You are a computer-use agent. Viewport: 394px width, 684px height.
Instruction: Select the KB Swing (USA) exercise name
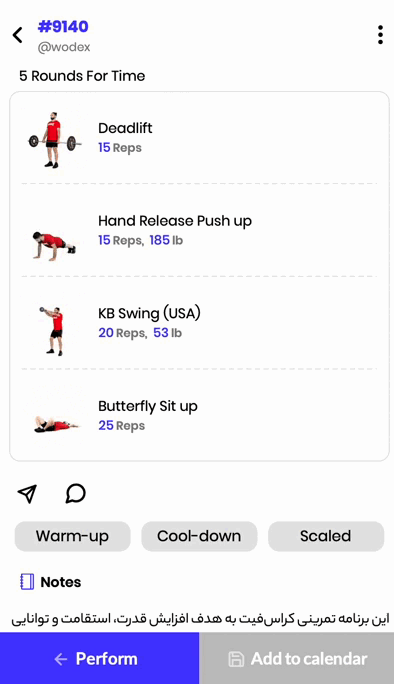(x=149, y=313)
